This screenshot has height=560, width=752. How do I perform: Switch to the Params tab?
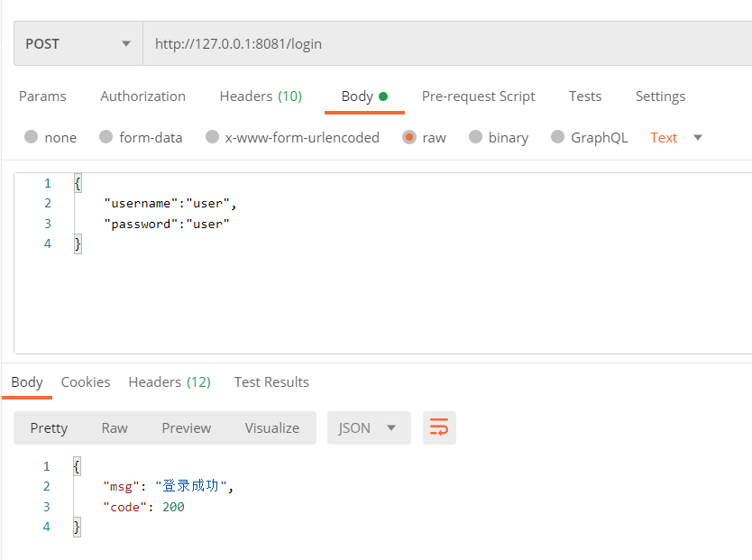(42, 96)
